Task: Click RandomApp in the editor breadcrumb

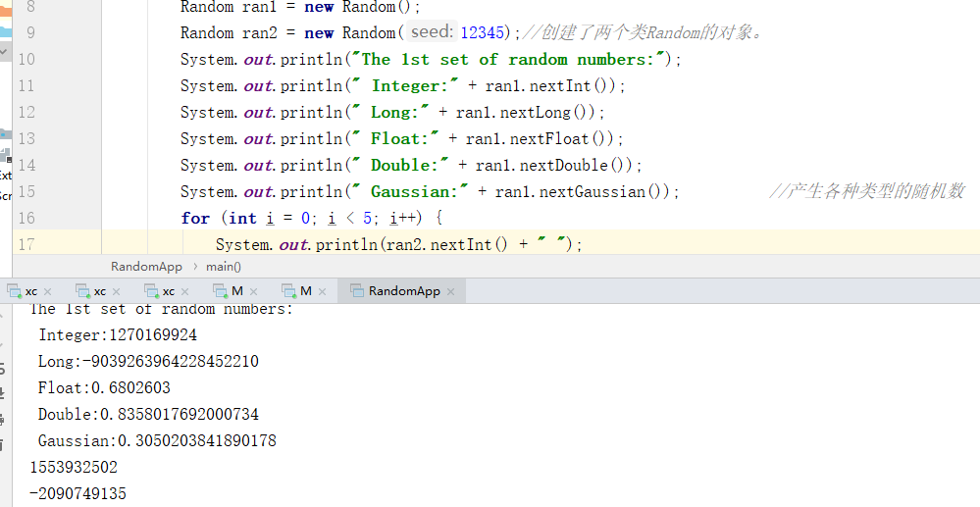Action: click(146, 267)
